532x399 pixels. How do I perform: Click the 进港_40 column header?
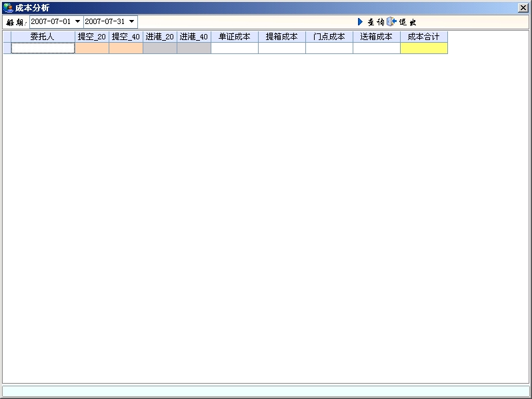[194, 37]
